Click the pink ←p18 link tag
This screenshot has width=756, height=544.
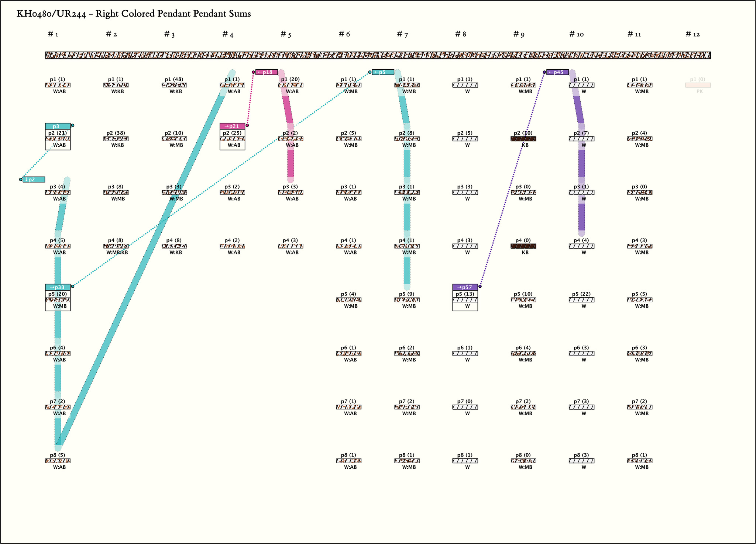tap(266, 72)
